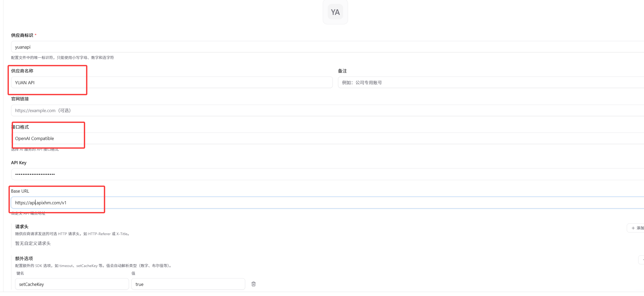644x296 pixels.
Task: Delete the setCacheKey option with trash icon
Action: (253, 284)
